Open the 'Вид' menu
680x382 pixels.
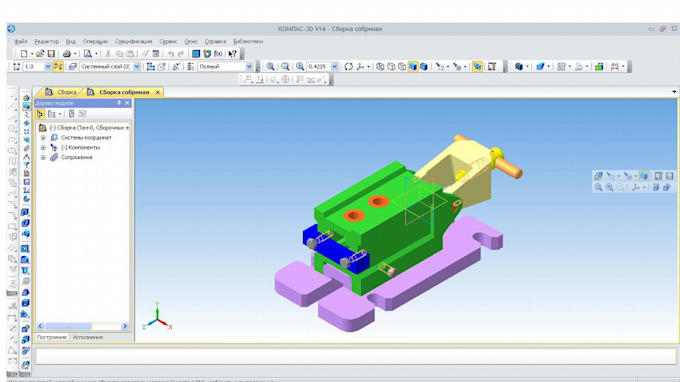coord(71,41)
